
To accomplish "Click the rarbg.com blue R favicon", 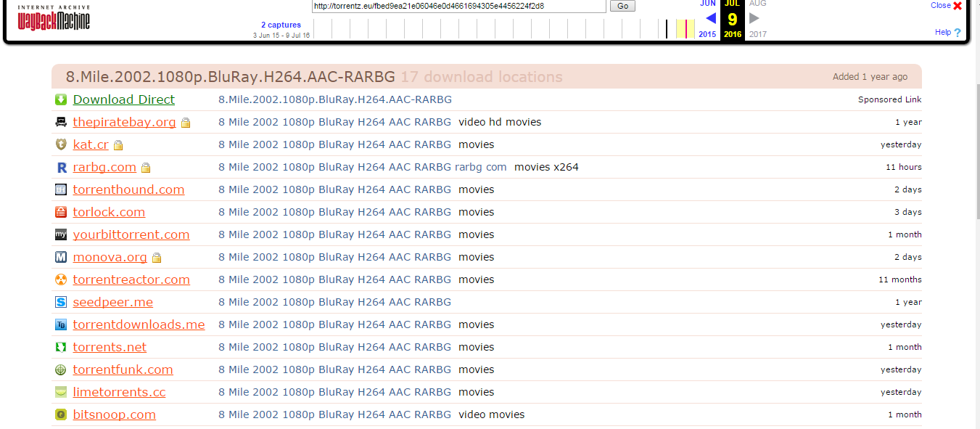I will pyautogui.click(x=61, y=167).
